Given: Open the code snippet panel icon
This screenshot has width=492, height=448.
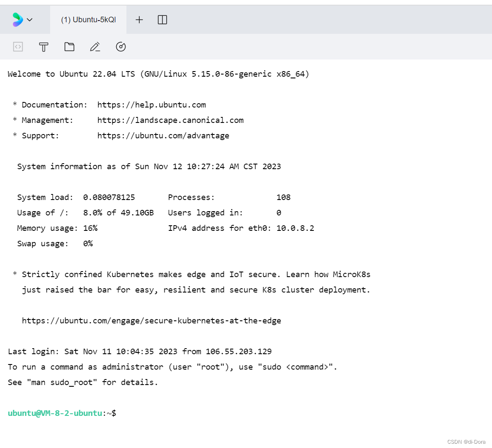Looking at the screenshot, I should (x=18, y=47).
